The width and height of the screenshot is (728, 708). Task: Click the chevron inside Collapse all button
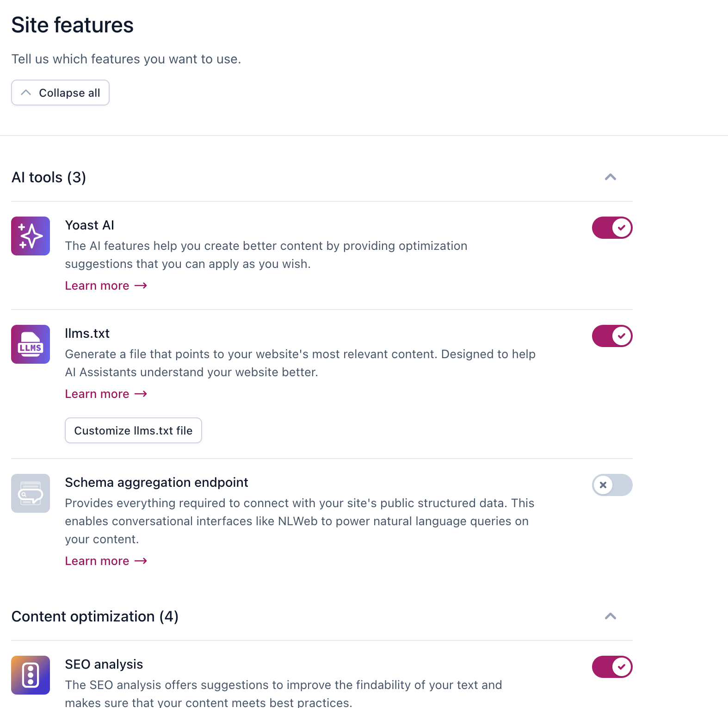[27, 93]
